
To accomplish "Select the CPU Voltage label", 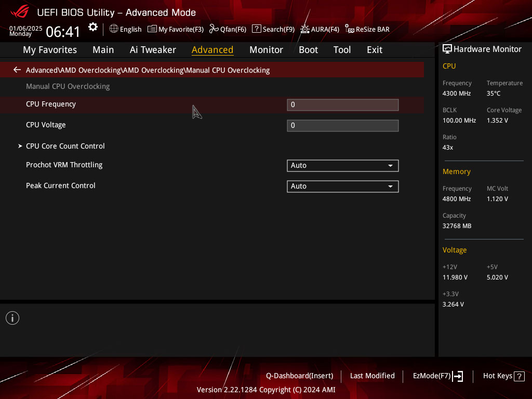I will click(46, 125).
